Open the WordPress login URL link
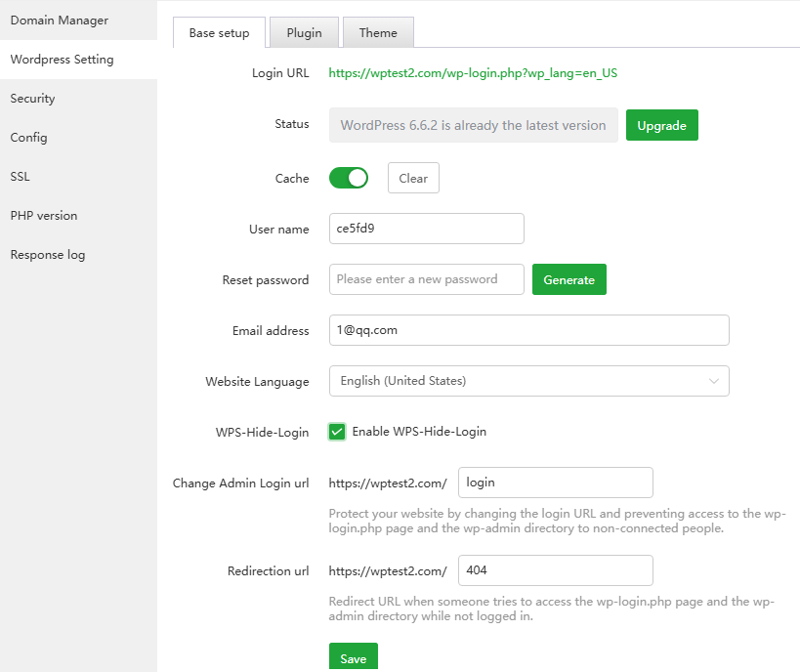The height and width of the screenshot is (672, 800). [x=473, y=73]
